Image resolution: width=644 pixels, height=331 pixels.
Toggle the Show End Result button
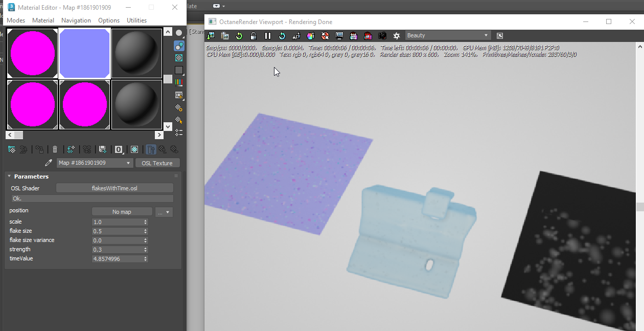click(x=151, y=149)
